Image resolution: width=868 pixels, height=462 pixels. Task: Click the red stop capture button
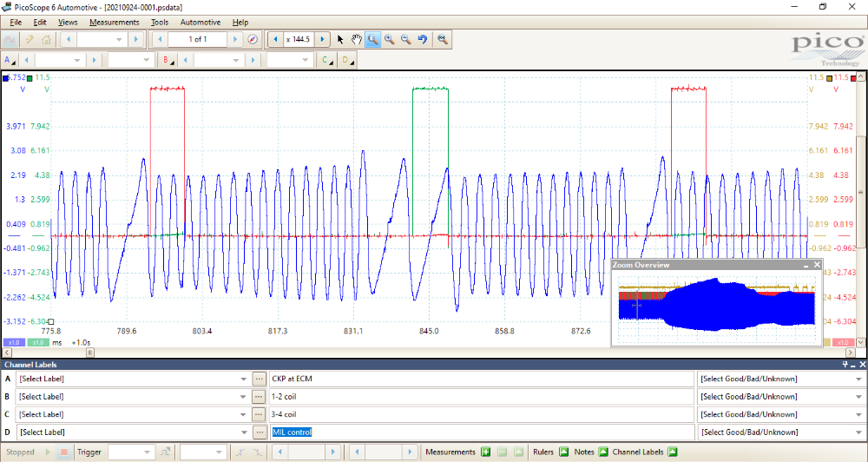point(64,452)
